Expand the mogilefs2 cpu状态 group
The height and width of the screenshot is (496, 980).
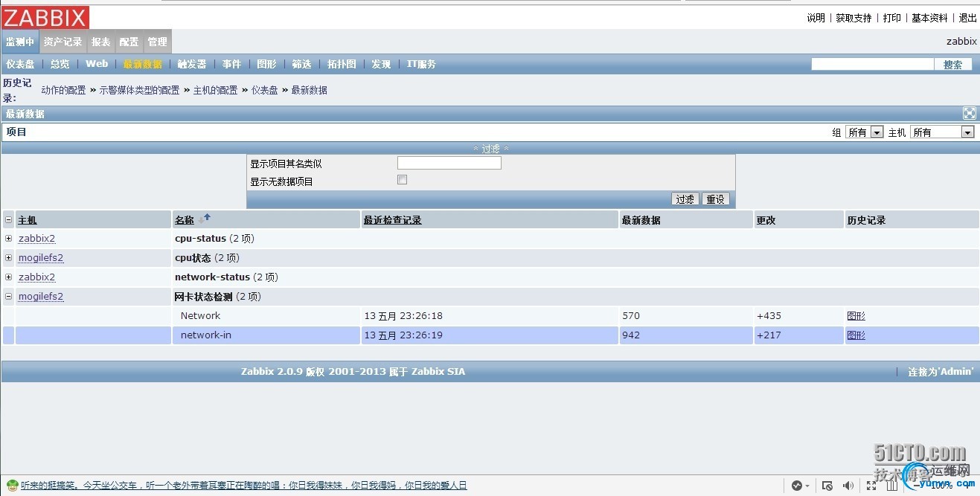click(9, 258)
